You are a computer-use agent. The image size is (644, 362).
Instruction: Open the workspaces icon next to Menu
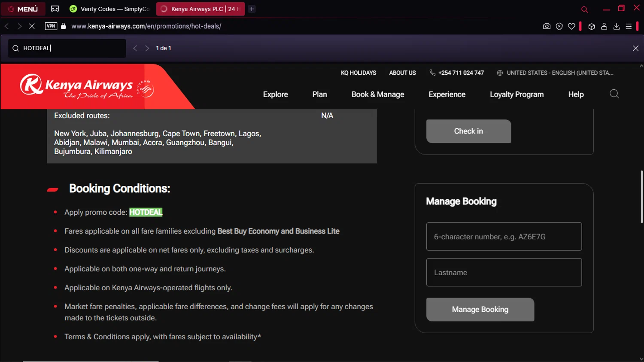[x=55, y=9]
